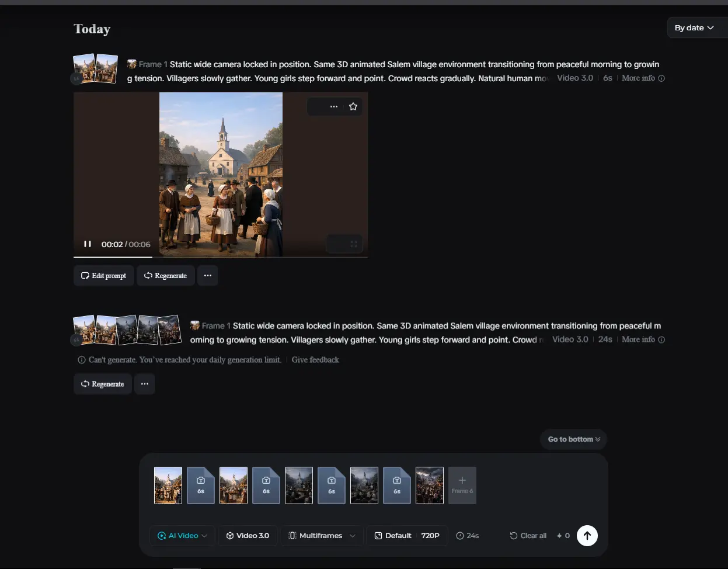The width and height of the screenshot is (728, 569).
Task: Open the first 6s transition prompt tile
Action: tap(201, 485)
